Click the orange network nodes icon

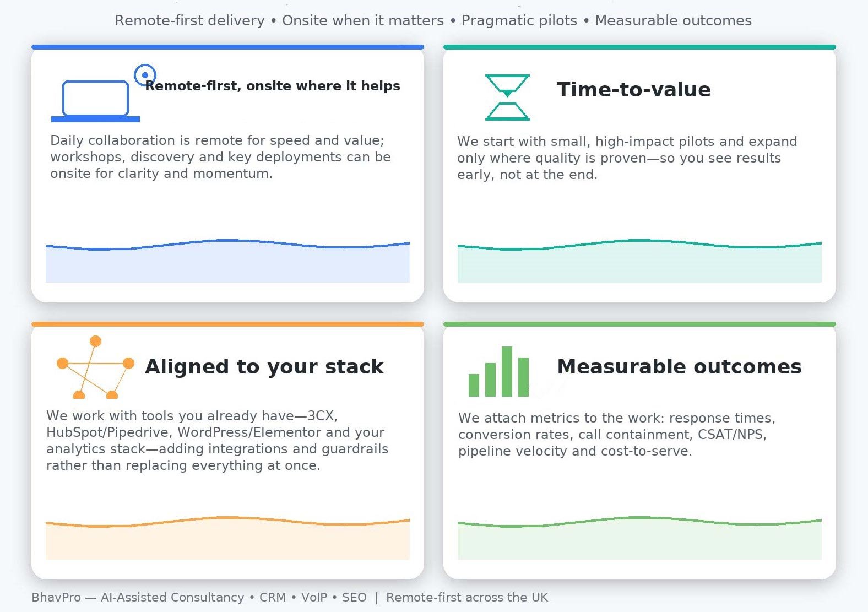pos(96,367)
